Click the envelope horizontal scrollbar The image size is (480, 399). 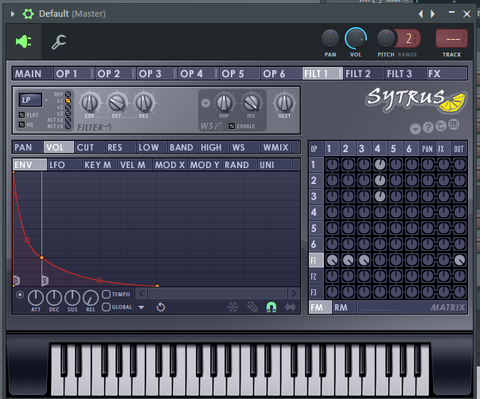[x=218, y=294]
